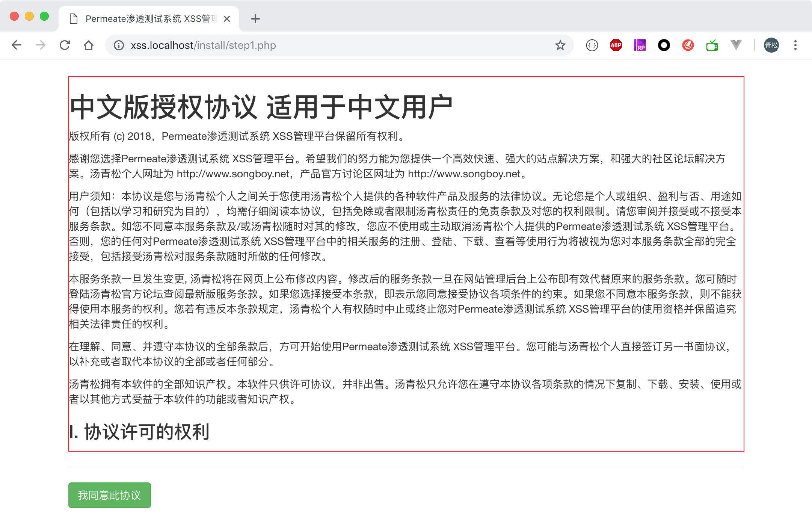Open the purple RP extension icon
Screen dimensions: 812x523
pyautogui.click(x=640, y=45)
